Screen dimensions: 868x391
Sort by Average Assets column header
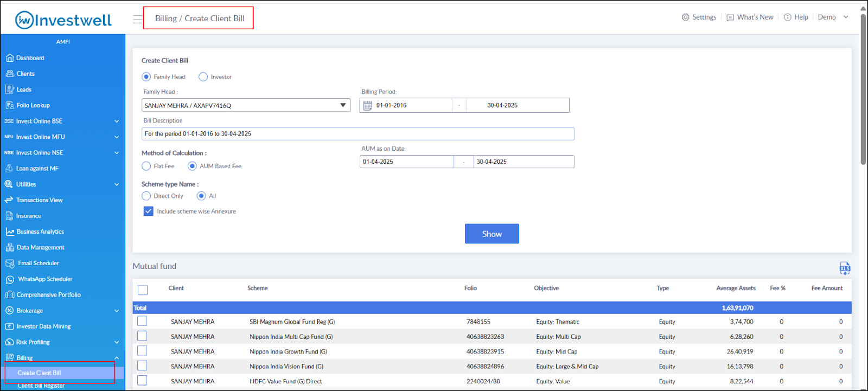click(736, 288)
